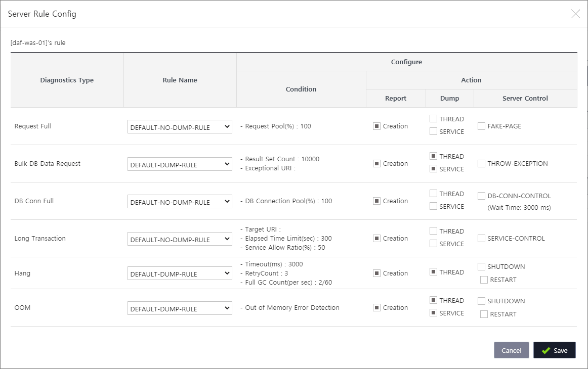Click the Cancel button
Image resolution: width=588 pixels, height=369 pixels.
(511, 350)
